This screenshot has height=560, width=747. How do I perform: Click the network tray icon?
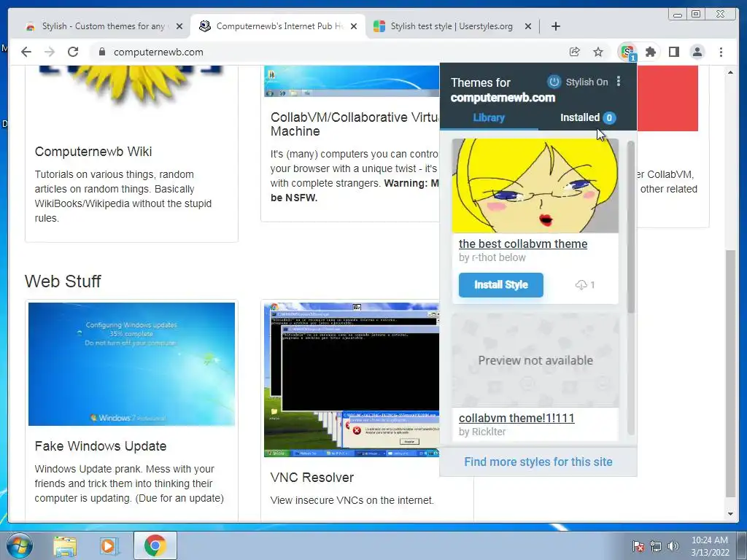[x=656, y=546]
